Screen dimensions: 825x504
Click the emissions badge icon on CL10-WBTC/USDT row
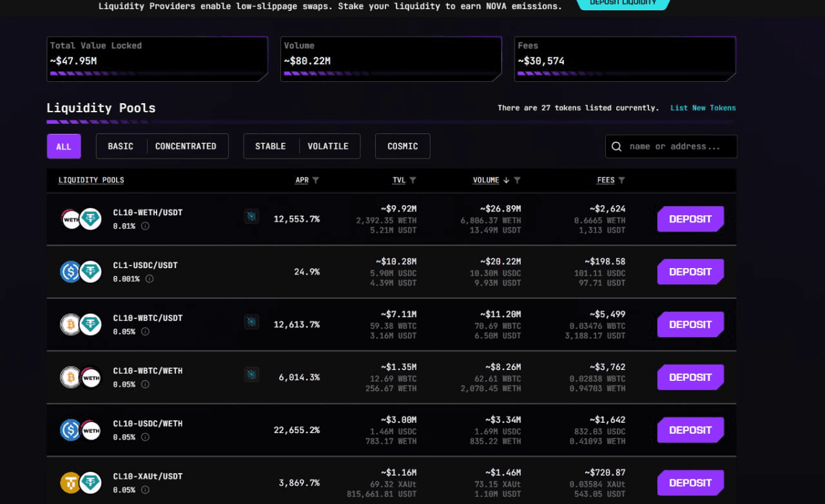coord(251,322)
